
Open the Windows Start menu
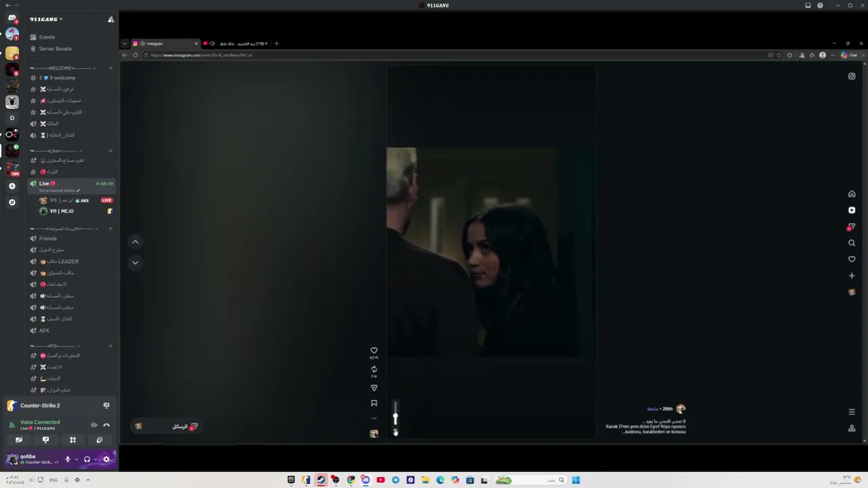(576, 480)
